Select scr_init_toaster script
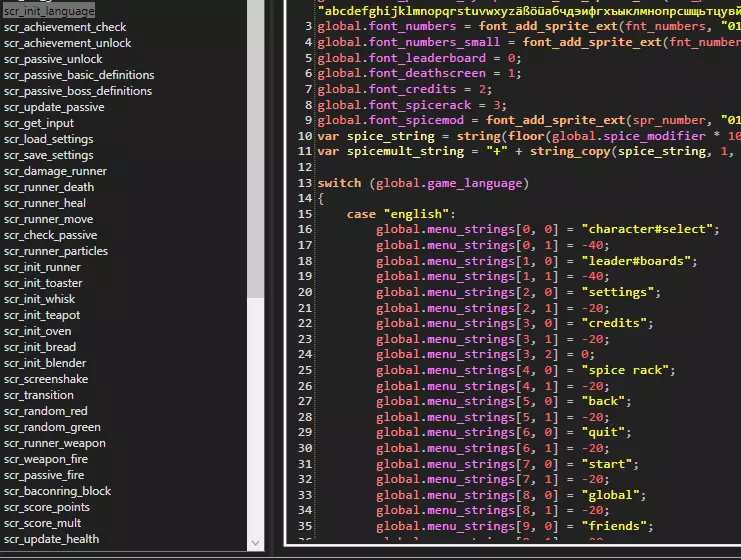Screen dimensions: 741x560 click(x=43, y=283)
